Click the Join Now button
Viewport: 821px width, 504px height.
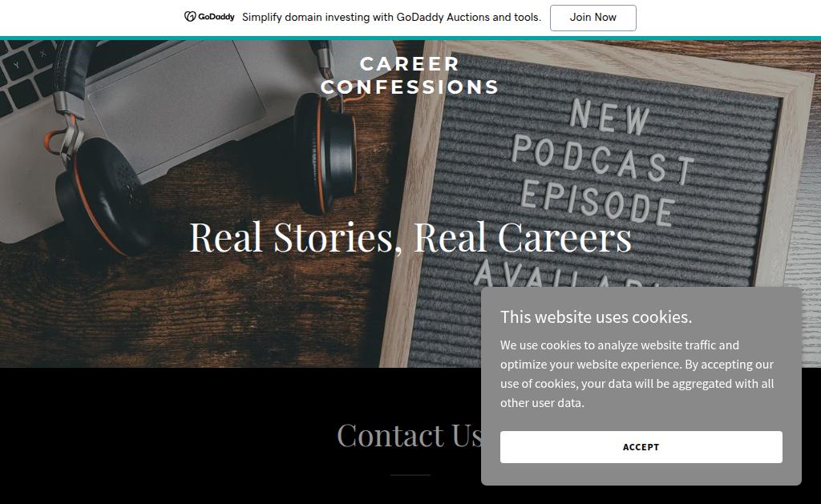click(x=592, y=18)
